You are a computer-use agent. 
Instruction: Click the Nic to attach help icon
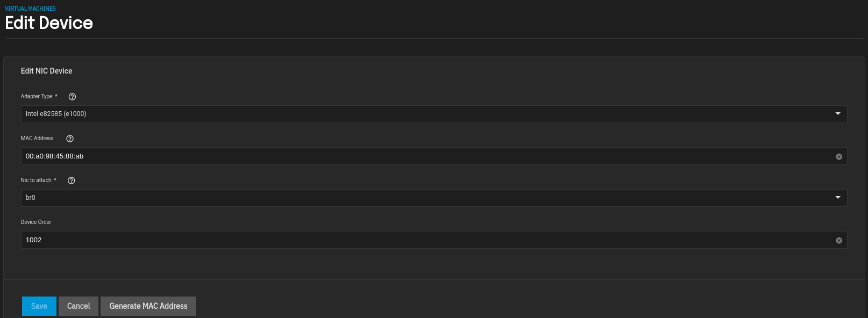coord(72,180)
